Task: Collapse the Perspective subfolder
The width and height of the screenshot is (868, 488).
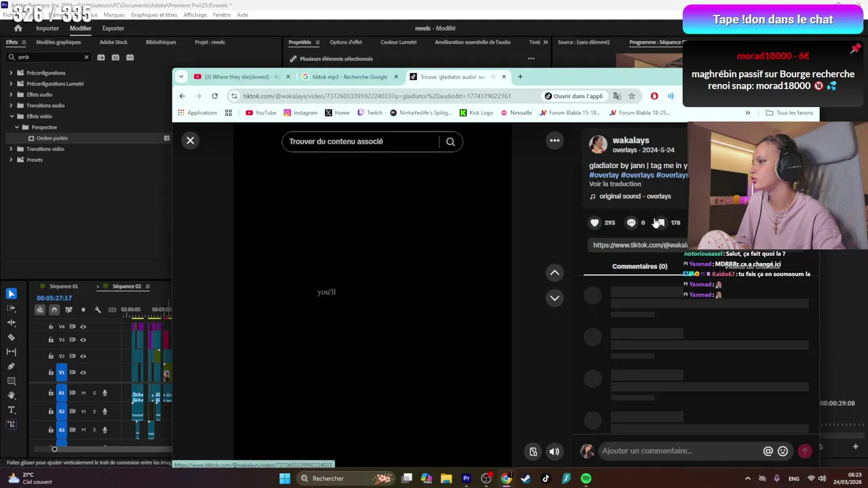Action: click(17, 127)
